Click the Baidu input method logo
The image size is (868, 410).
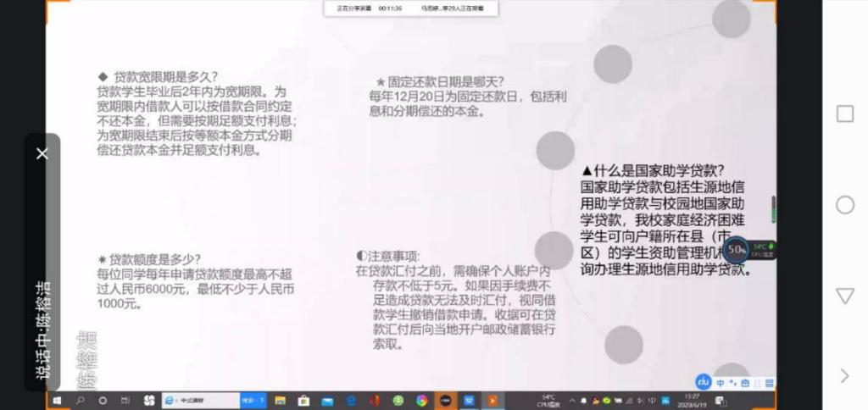(703, 382)
